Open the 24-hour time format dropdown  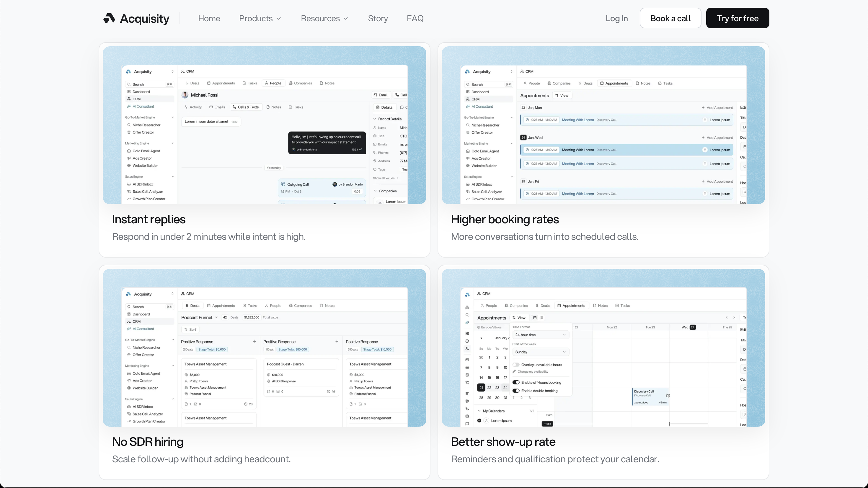[x=540, y=335]
